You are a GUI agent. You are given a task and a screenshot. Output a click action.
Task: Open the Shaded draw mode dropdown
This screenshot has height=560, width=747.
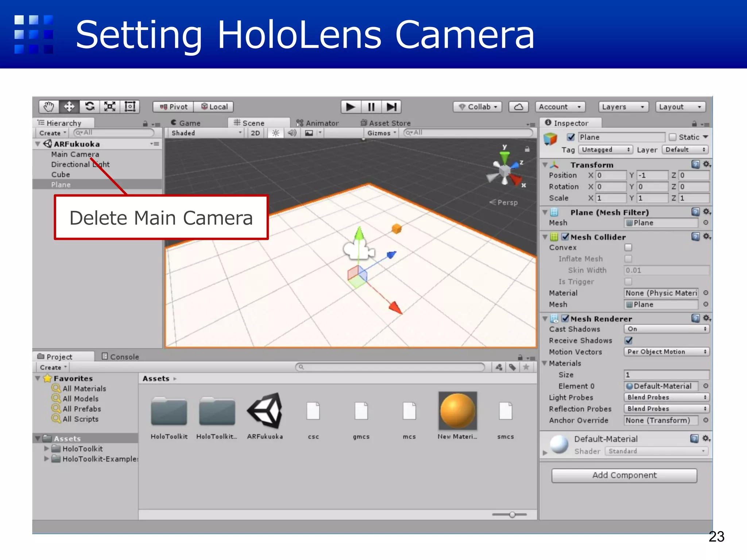point(207,133)
